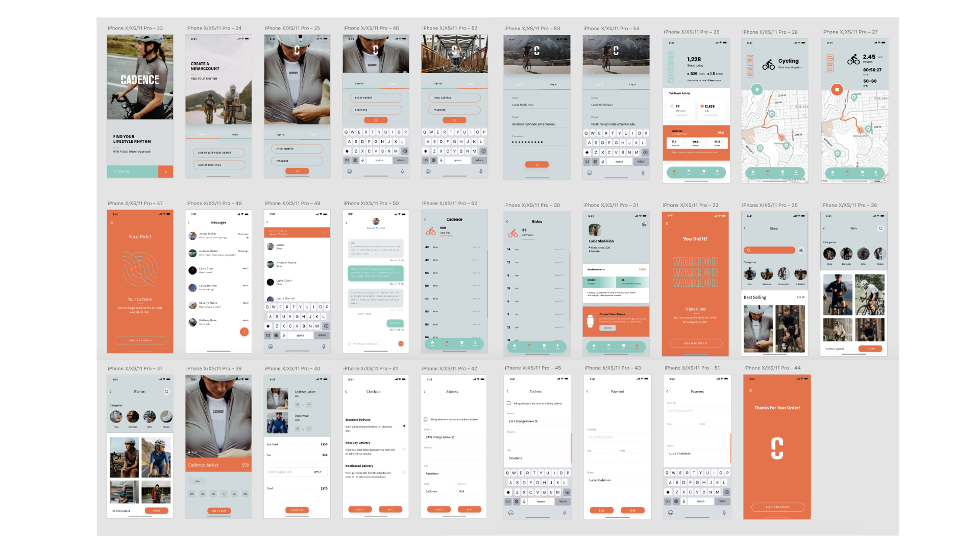Click the search icon on Men shop screen

pyautogui.click(x=880, y=229)
